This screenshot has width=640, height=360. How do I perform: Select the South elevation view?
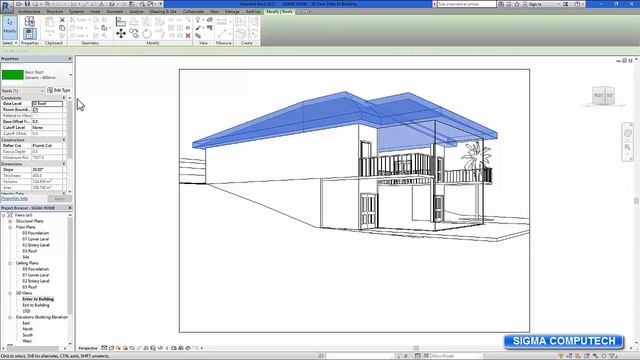pyautogui.click(x=27, y=335)
